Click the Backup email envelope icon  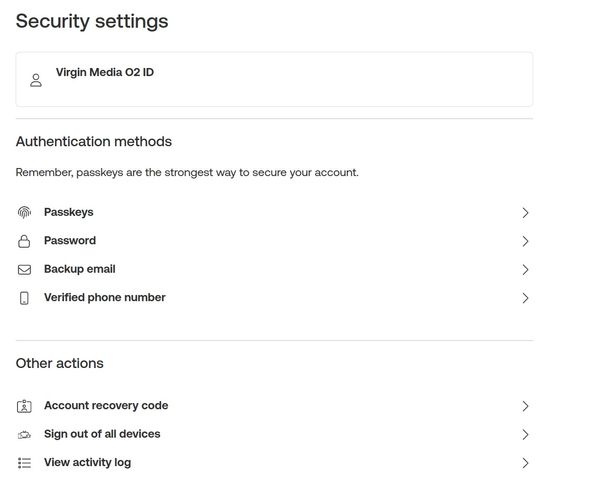[24, 270]
